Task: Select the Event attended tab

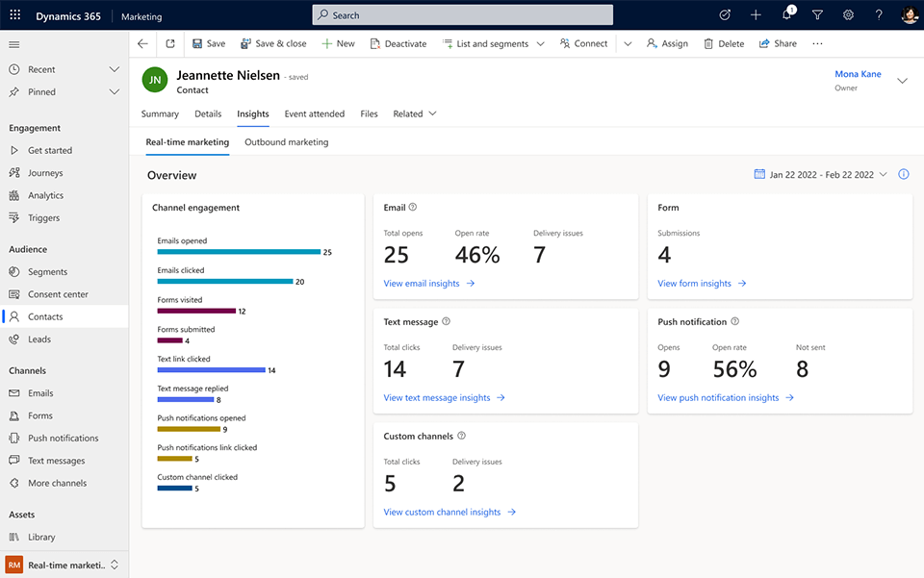Action: pos(314,113)
